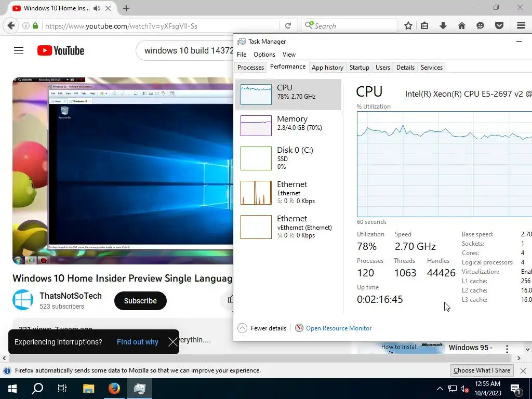Switch to the Users tab
This screenshot has height=399, width=532.
pos(383,67)
